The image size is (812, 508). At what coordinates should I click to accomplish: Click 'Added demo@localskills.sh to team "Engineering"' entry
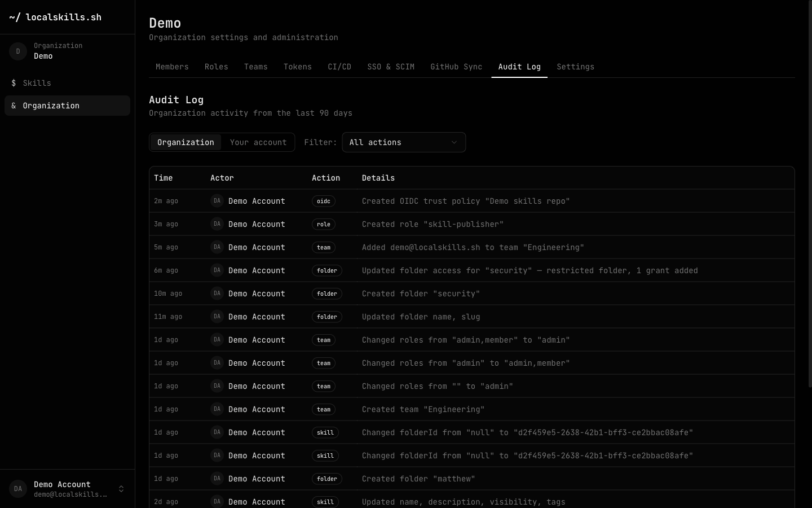[x=473, y=247]
